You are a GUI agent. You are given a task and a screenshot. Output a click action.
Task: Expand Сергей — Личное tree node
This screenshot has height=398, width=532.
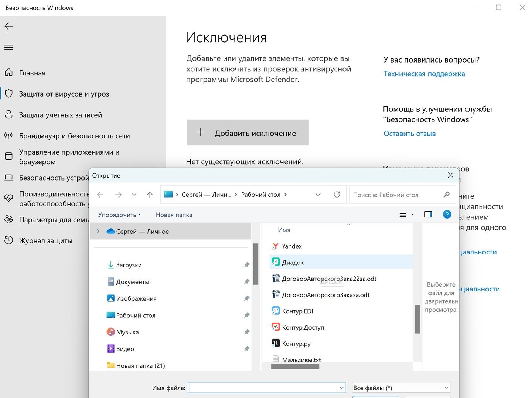click(98, 231)
